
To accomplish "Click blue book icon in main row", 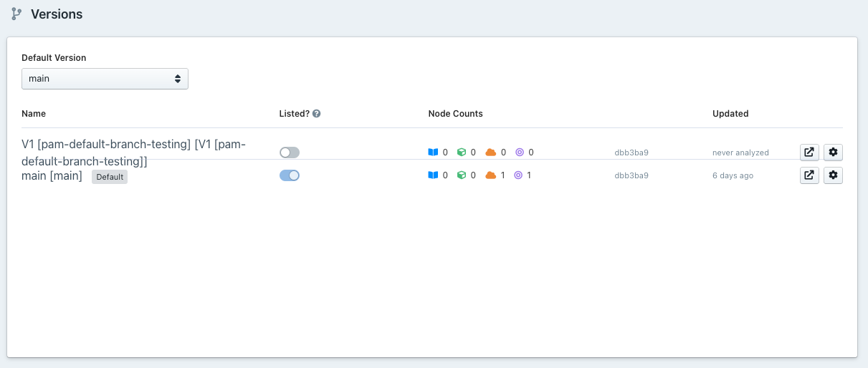I will coord(432,175).
